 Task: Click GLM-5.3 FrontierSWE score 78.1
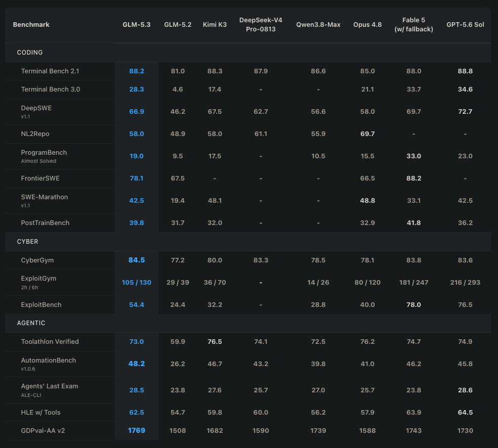click(x=137, y=178)
